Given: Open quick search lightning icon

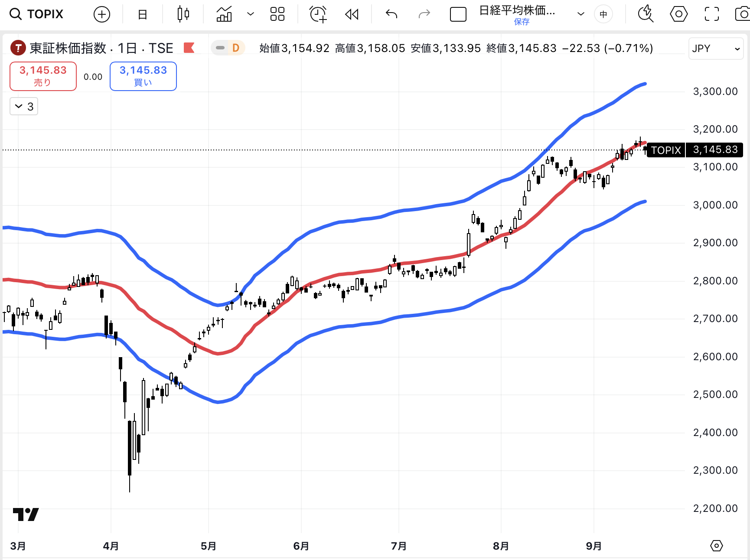Looking at the screenshot, I should pos(646,14).
